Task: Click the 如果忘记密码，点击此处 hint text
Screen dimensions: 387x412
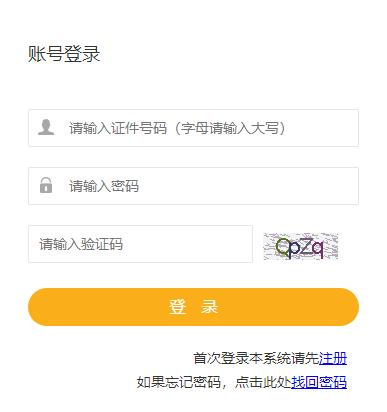Action: click(x=214, y=382)
